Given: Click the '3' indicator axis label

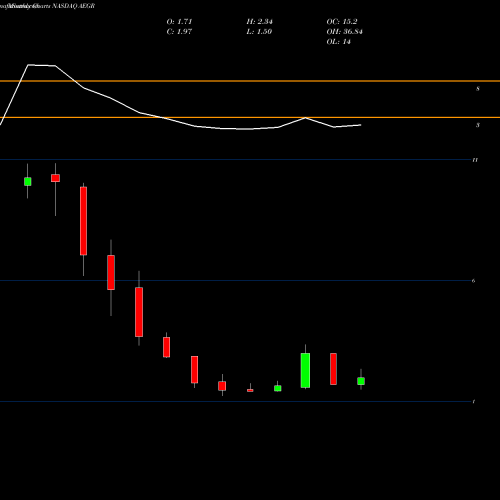Looking at the screenshot, I should point(478,125).
